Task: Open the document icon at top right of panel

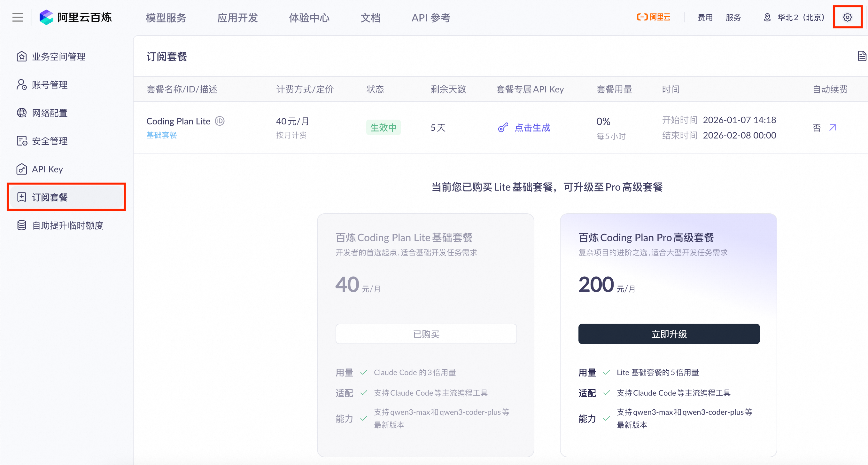Action: point(862,56)
